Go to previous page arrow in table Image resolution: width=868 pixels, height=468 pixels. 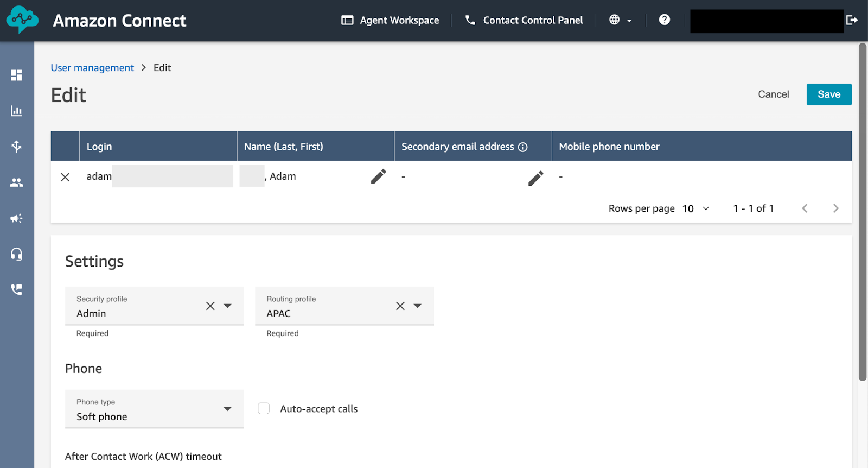point(805,208)
